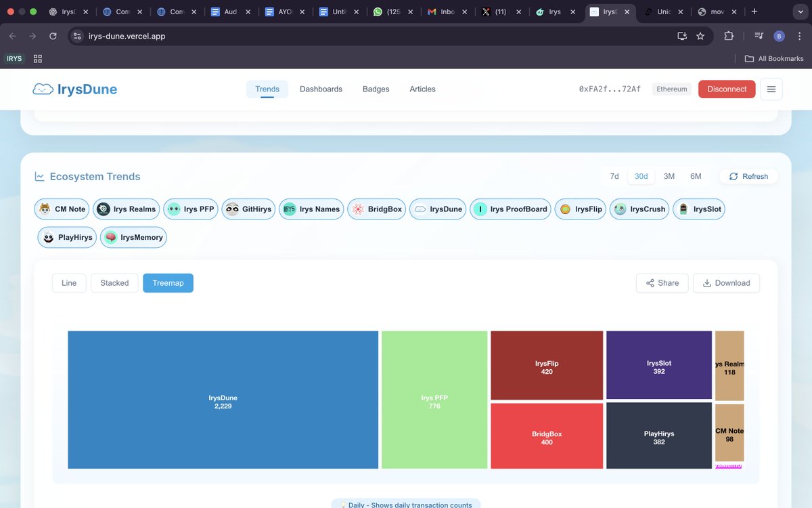This screenshot has width=812, height=508.
Task: Toggle the IrysCrush project chip
Action: [x=639, y=209]
